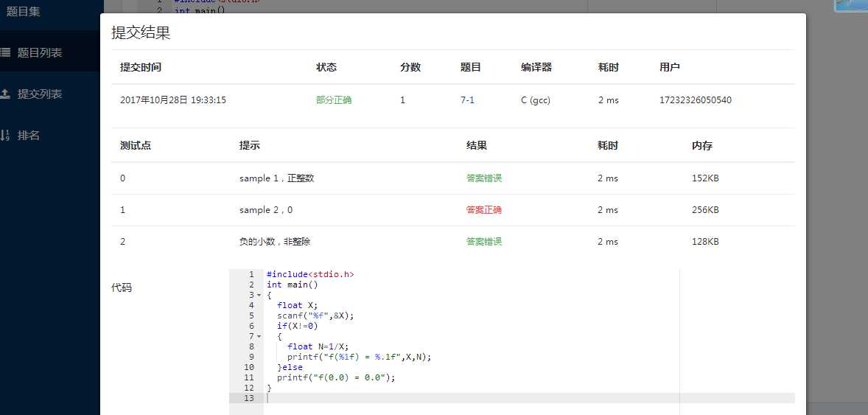Click result 答案错误 for test point 2
The width and height of the screenshot is (868, 415).
pos(484,242)
